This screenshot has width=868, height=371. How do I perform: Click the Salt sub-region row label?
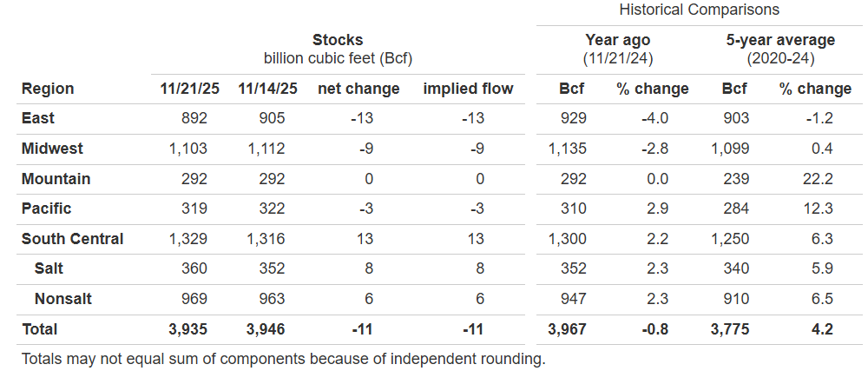pos(49,269)
